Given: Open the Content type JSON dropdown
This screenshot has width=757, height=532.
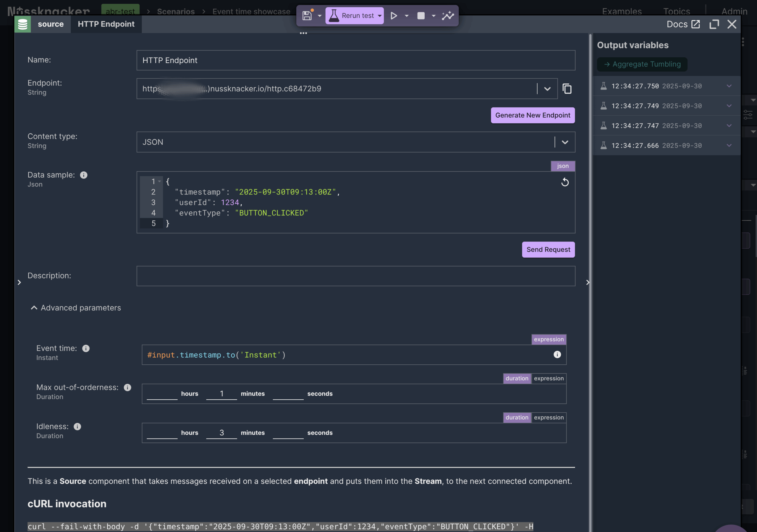Looking at the screenshot, I should [x=565, y=142].
